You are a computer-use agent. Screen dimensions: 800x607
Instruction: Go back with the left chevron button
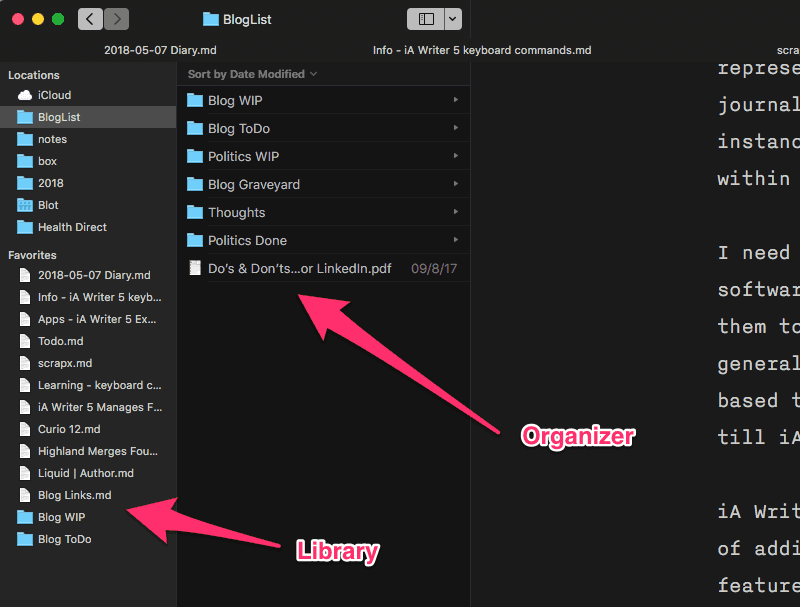tap(90, 19)
